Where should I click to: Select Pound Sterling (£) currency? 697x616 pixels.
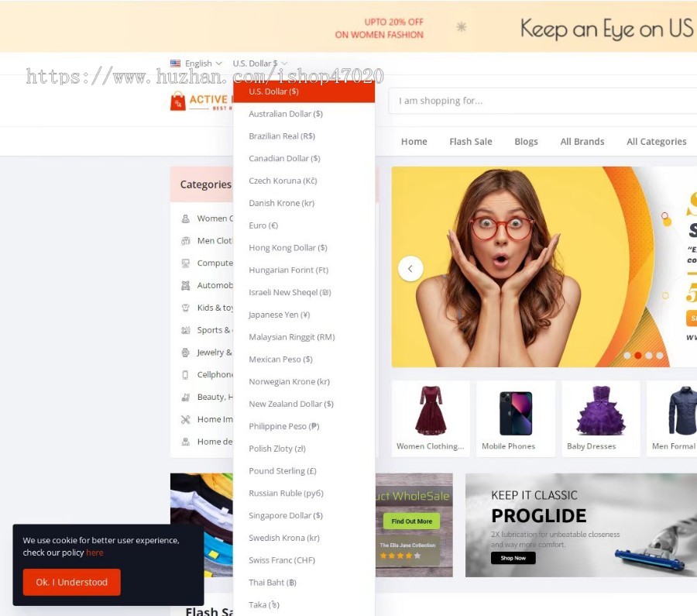tap(282, 470)
